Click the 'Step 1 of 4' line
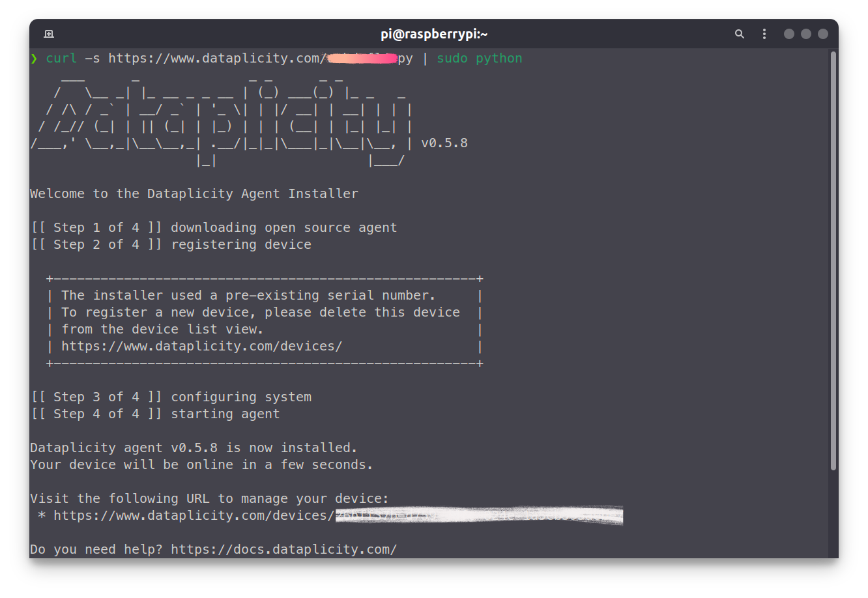The height and width of the screenshot is (598, 868). coord(214,227)
